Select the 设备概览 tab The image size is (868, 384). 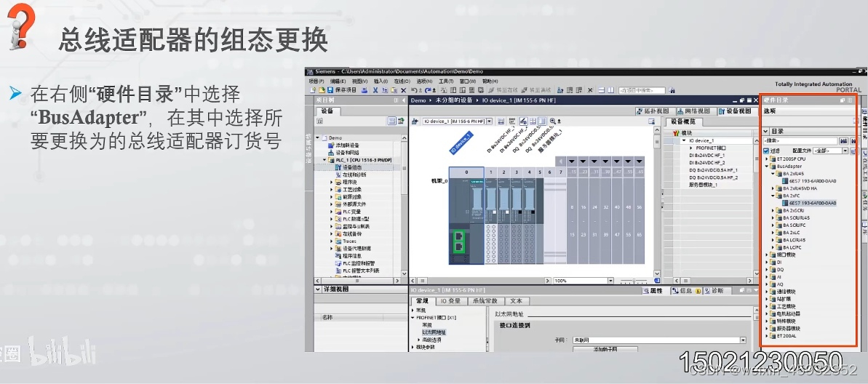coord(684,121)
